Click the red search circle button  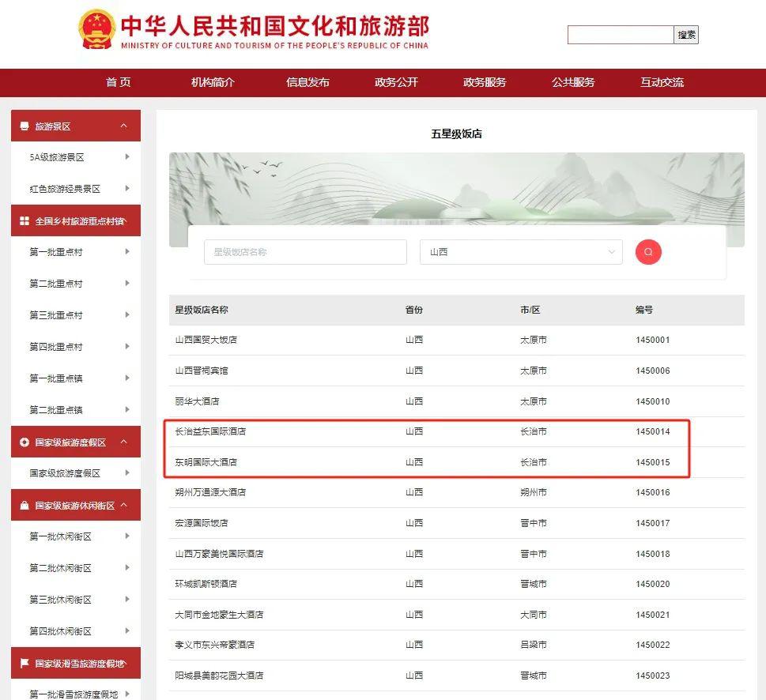(647, 252)
